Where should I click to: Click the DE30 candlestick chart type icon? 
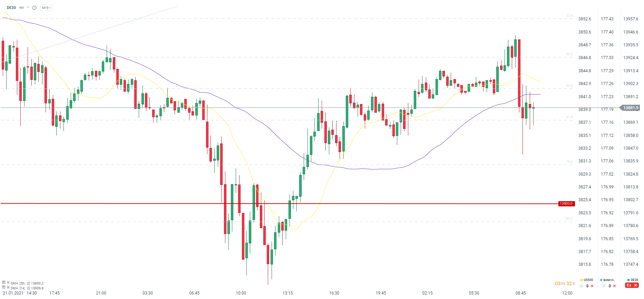(629, 286)
